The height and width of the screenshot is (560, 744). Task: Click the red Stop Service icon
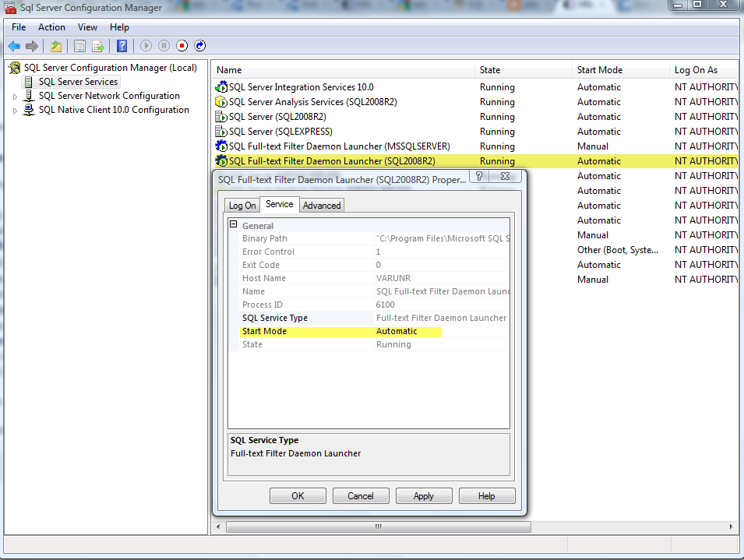coord(182,45)
